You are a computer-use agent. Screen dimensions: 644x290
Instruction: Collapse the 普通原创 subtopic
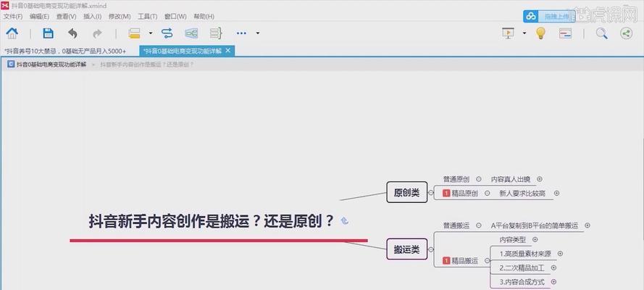click(x=479, y=179)
